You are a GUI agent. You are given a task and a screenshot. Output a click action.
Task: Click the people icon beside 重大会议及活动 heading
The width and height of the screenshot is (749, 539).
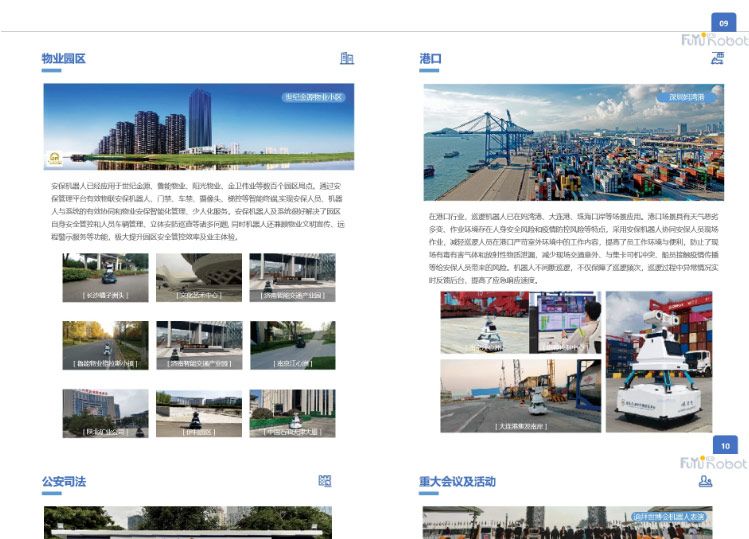pyautogui.click(x=705, y=482)
